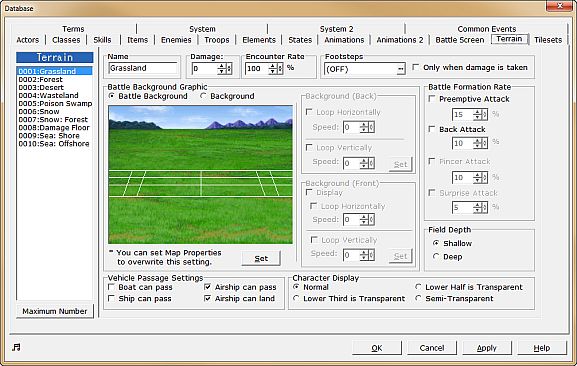Image resolution: width=577 pixels, height=366 pixels.
Task: Select 0008:Damage Floor terrain
Action: (54, 128)
